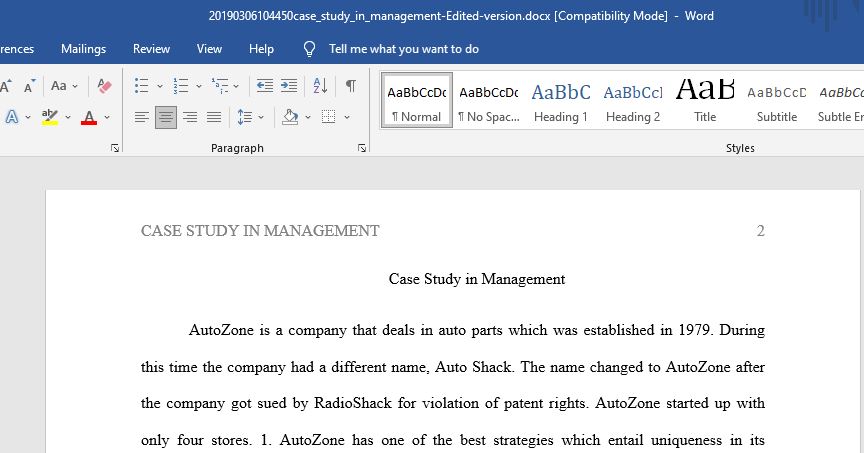Click the CASE STUDY IN MANAGEMENT running header
The height and width of the screenshot is (453, 864).
(x=260, y=230)
